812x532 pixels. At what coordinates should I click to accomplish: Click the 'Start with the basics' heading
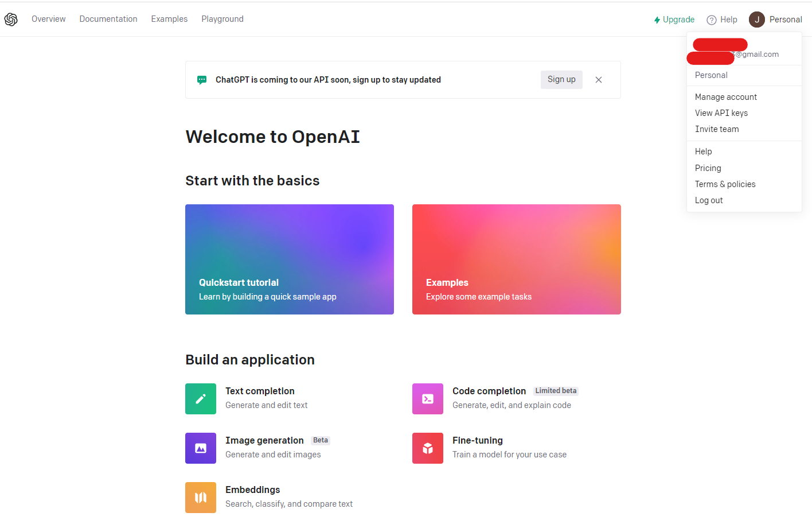pos(252,181)
